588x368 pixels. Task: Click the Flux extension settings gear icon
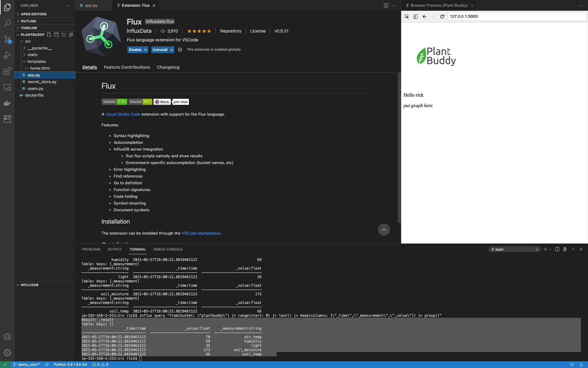tap(179, 50)
